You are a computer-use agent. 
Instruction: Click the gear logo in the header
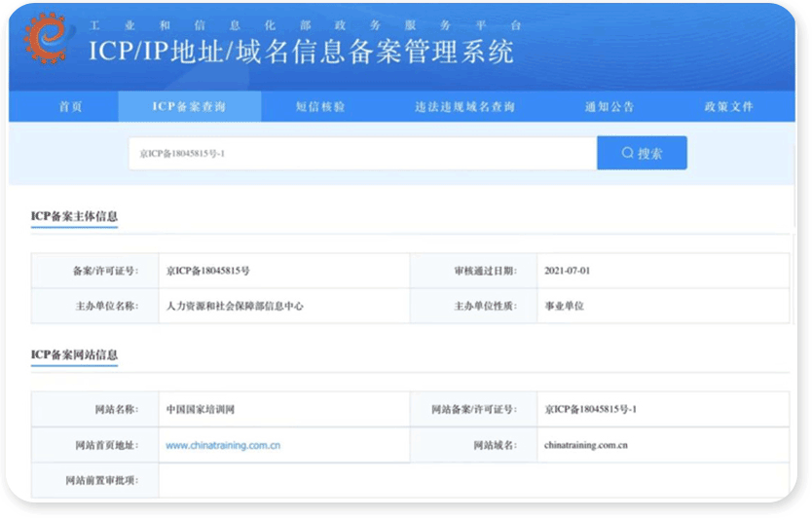pos(48,38)
